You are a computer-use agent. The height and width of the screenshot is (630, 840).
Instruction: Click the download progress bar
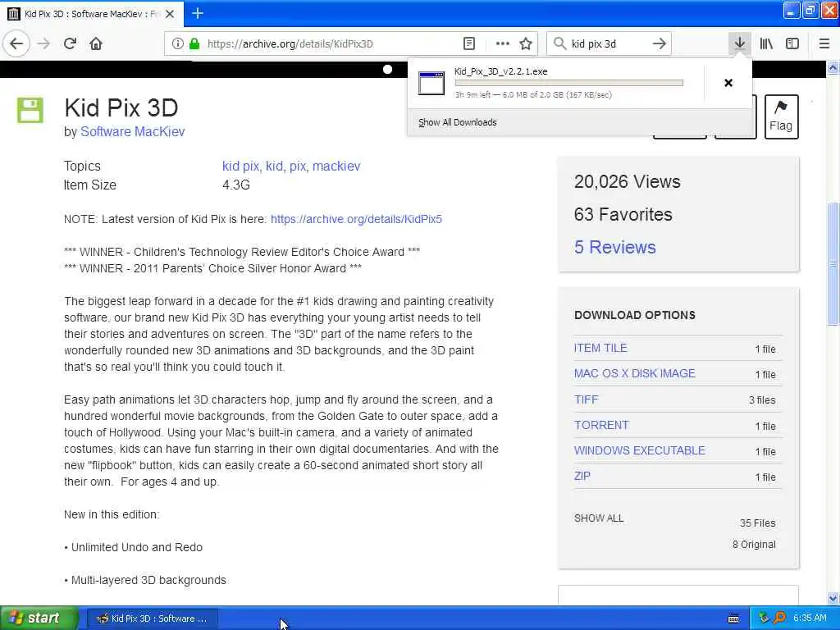tap(569, 83)
